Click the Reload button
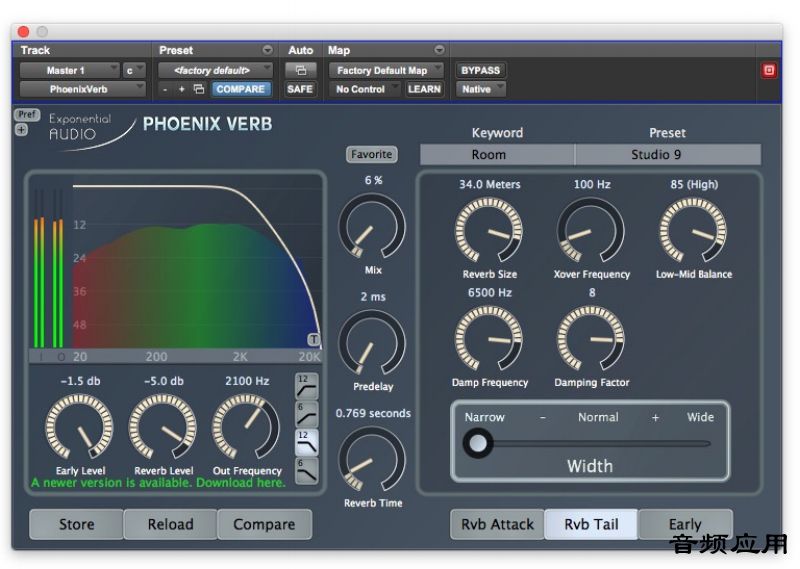 click(170, 524)
